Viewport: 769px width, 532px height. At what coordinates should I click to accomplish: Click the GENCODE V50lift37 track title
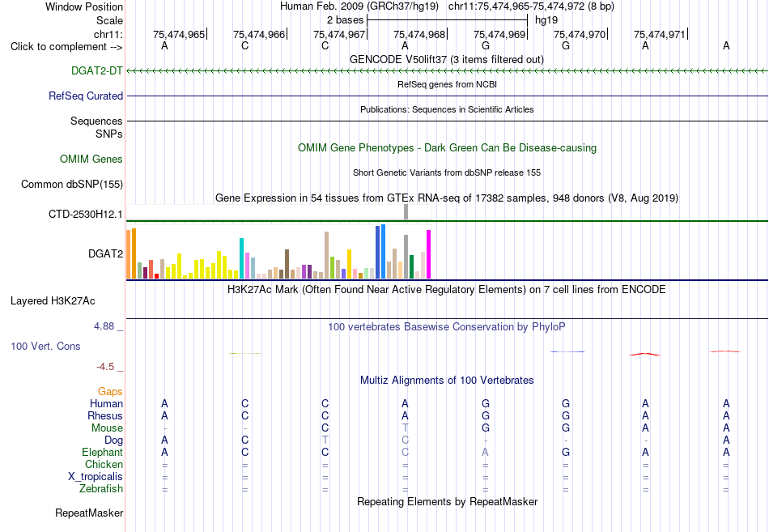tap(446, 59)
